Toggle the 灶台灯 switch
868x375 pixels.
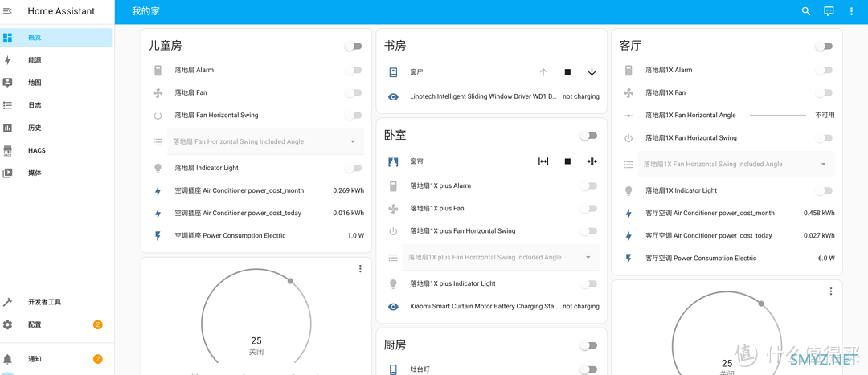pyautogui.click(x=588, y=369)
